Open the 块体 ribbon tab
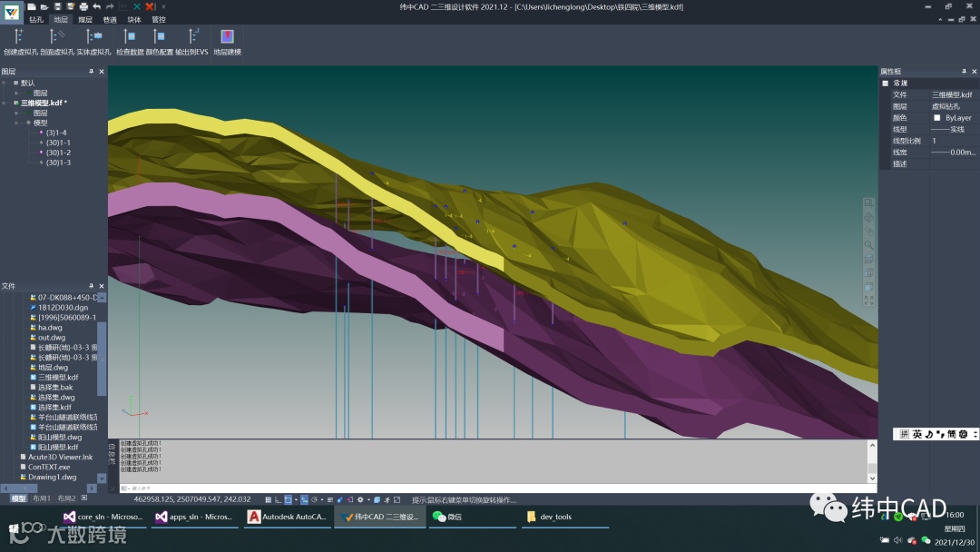Screen dimensions: 980x552 click(x=134, y=19)
